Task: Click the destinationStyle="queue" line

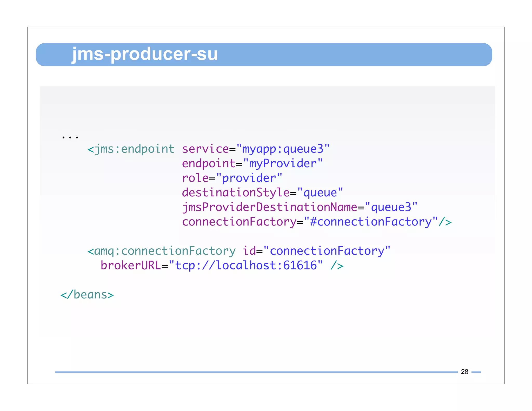Action: coord(262,193)
